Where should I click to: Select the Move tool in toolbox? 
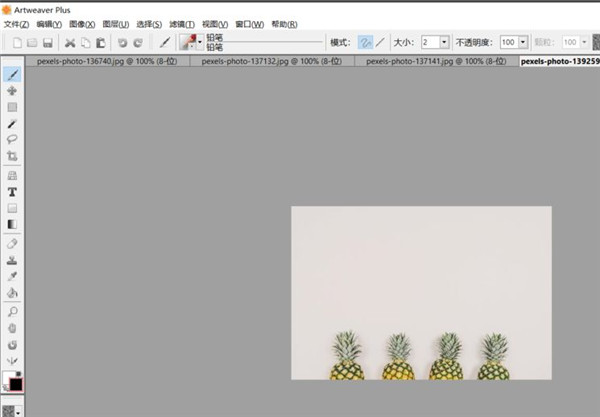pyautogui.click(x=12, y=90)
